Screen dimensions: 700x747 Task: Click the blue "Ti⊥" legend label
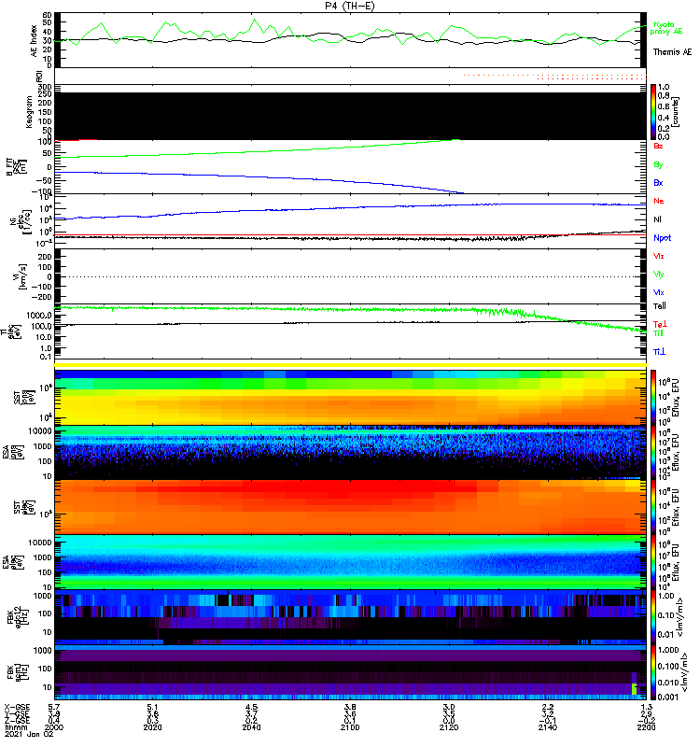(x=659, y=352)
